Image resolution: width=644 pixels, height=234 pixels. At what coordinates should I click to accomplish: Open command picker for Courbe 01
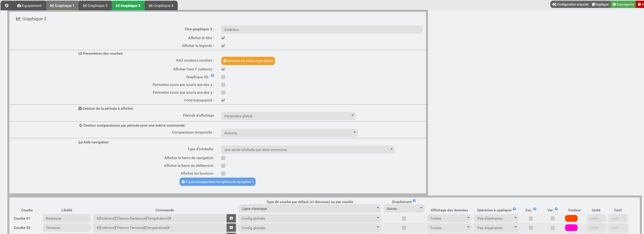click(x=231, y=218)
